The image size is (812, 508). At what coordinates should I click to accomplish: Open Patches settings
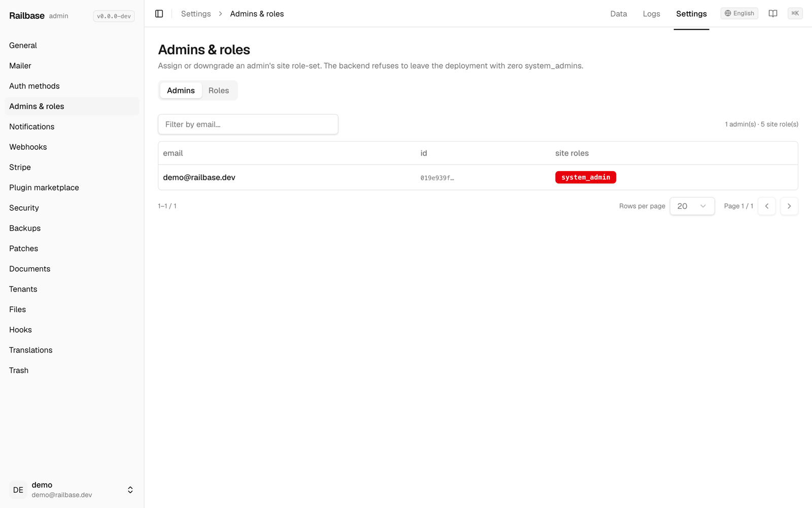72,248
